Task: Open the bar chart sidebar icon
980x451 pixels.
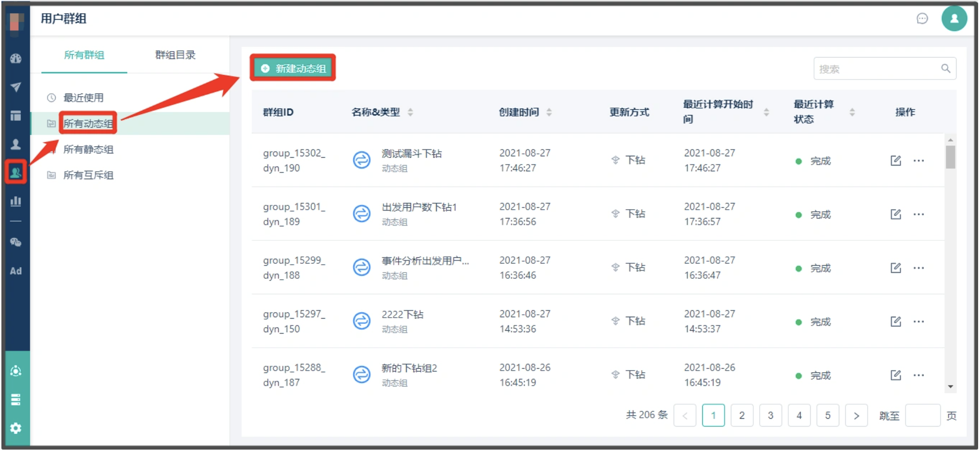Action: pos(16,201)
